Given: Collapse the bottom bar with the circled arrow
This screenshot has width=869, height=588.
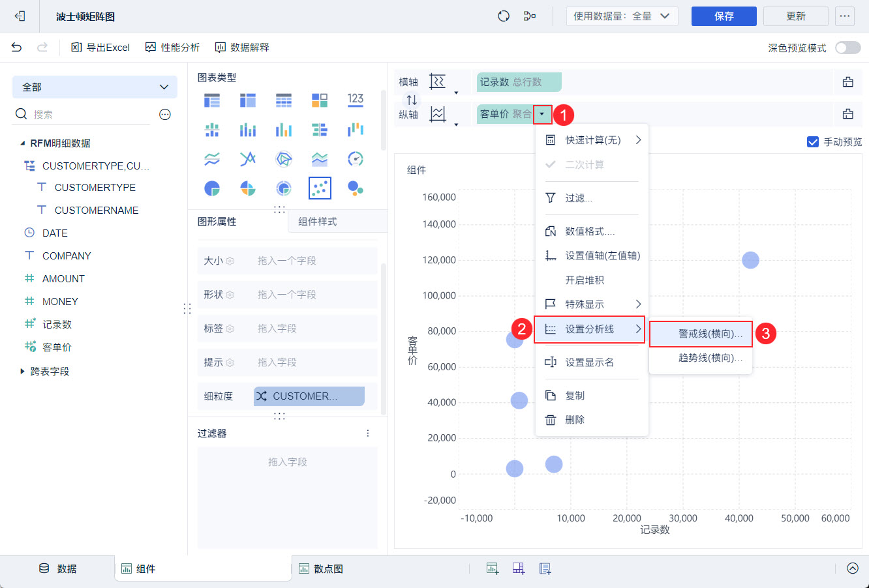Looking at the screenshot, I should (853, 568).
